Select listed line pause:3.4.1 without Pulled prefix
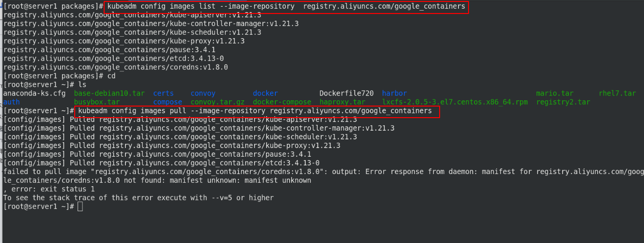This screenshot has width=644, height=243. tap(109, 50)
